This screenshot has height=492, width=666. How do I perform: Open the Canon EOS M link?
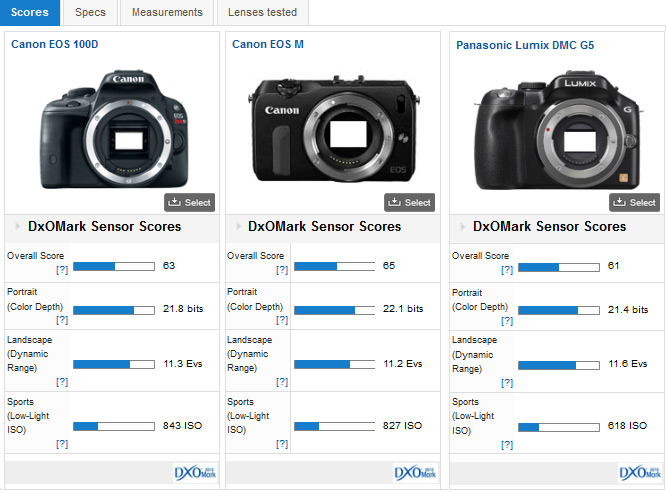[x=268, y=44]
